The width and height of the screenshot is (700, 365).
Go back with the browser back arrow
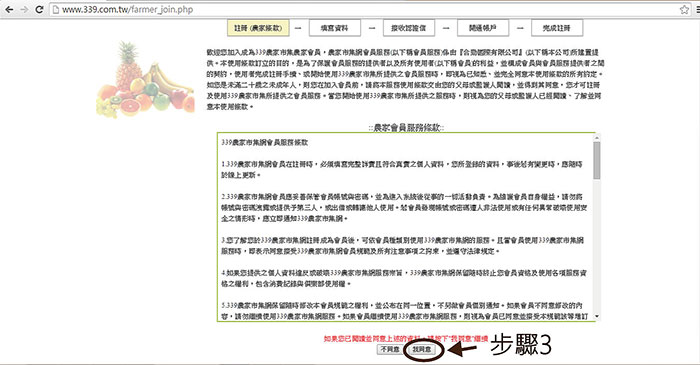[x=9, y=9]
